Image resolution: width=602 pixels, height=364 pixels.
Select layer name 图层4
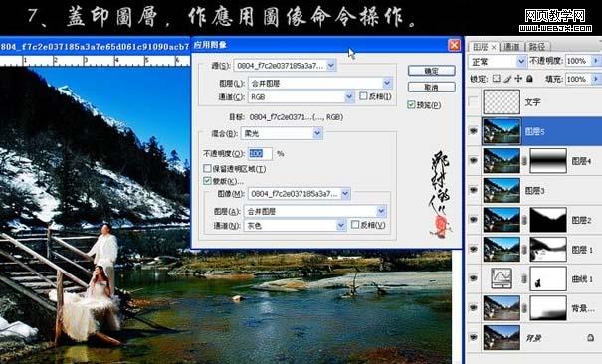[x=581, y=161]
